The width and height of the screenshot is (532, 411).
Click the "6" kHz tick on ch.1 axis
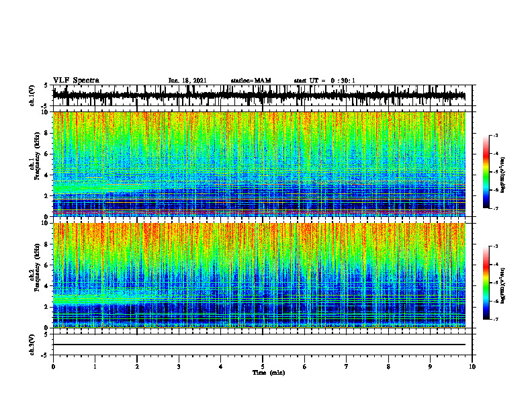point(47,154)
